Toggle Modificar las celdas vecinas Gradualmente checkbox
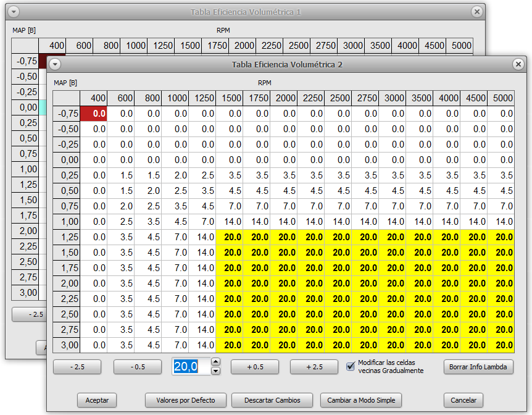Screen dimensions: 532x415 351,366
